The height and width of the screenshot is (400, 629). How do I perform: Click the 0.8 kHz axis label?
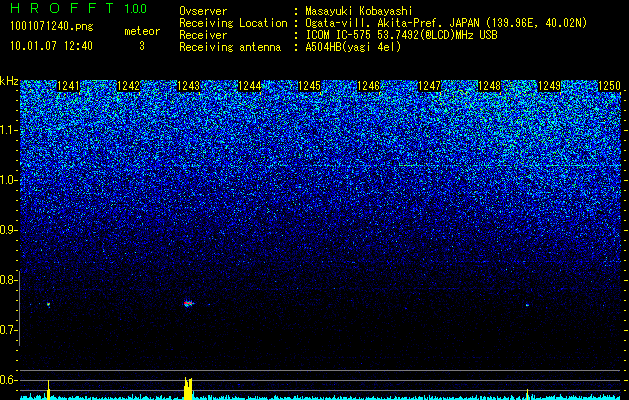click(x=8, y=280)
